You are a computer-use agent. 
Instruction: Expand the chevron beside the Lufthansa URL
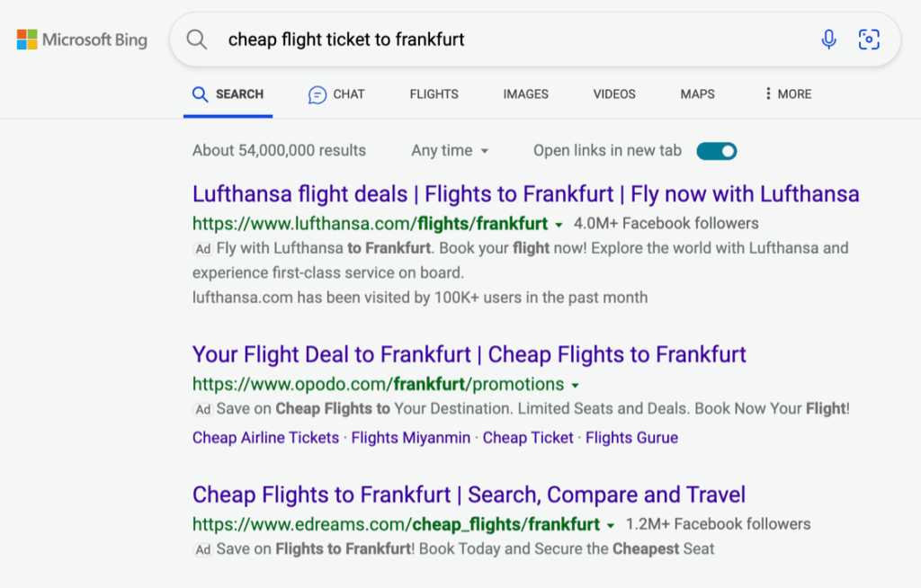[560, 224]
